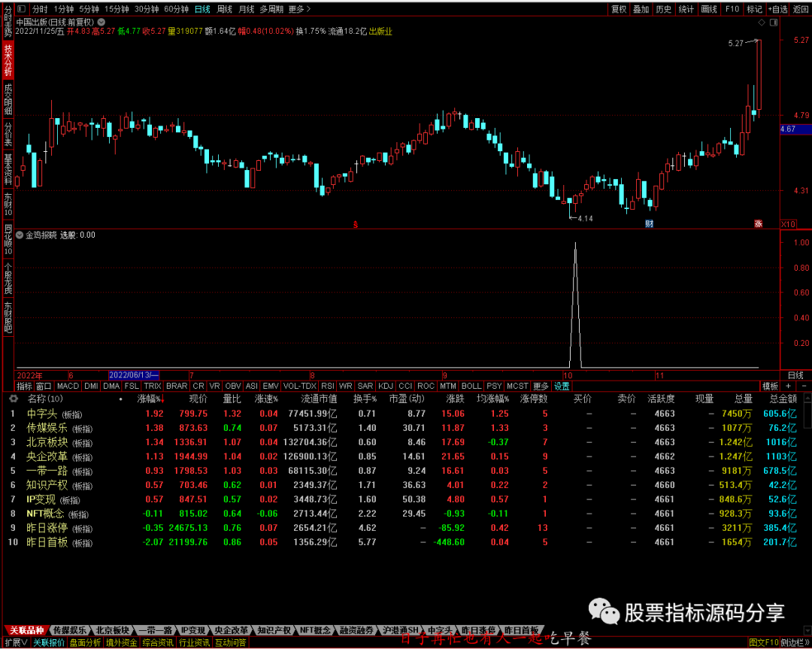Select the VOL-TDX indicator

299,387
